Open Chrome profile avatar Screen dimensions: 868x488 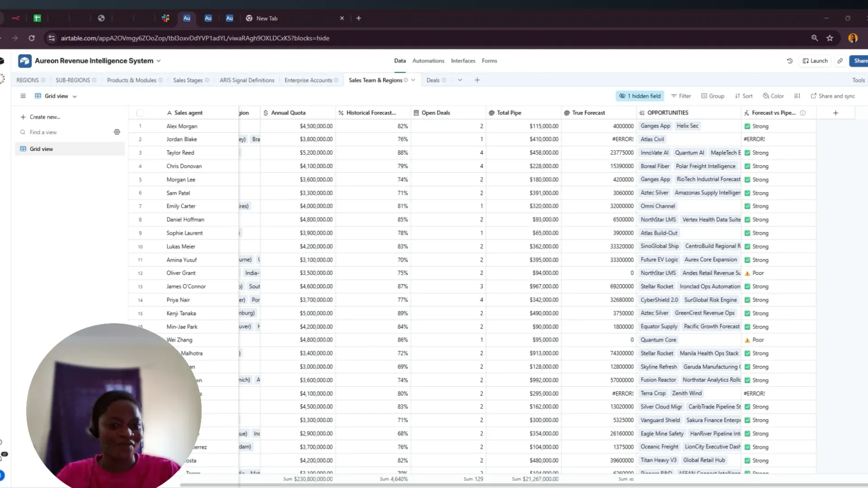tap(853, 38)
